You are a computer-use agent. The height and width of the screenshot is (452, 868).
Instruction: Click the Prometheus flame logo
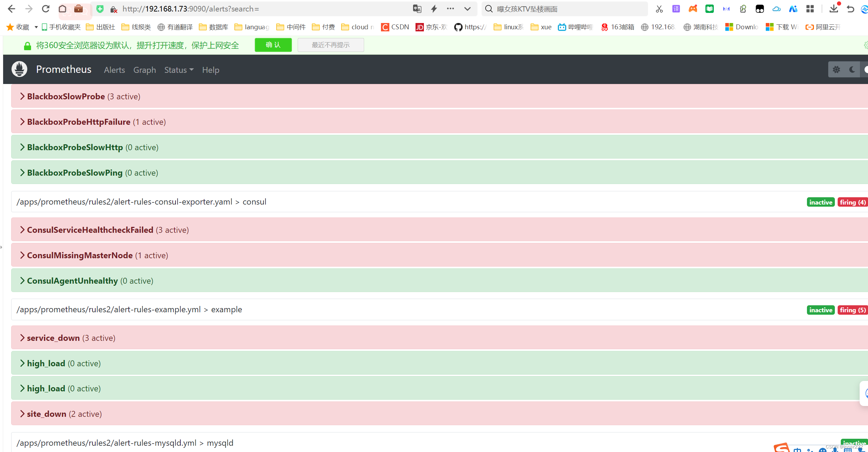click(x=20, y=69)
